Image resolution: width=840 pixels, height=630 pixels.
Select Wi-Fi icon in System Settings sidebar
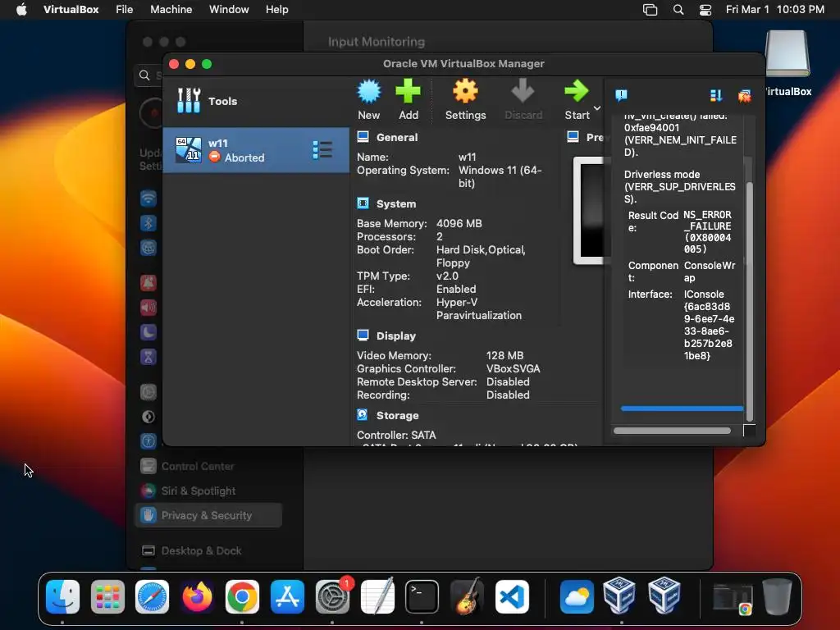148,199
